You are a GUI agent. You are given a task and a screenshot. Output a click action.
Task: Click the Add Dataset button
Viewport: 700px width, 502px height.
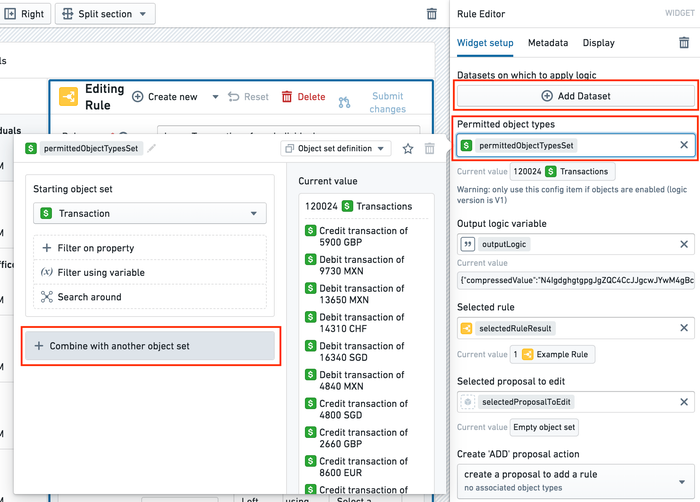[575, 96]
